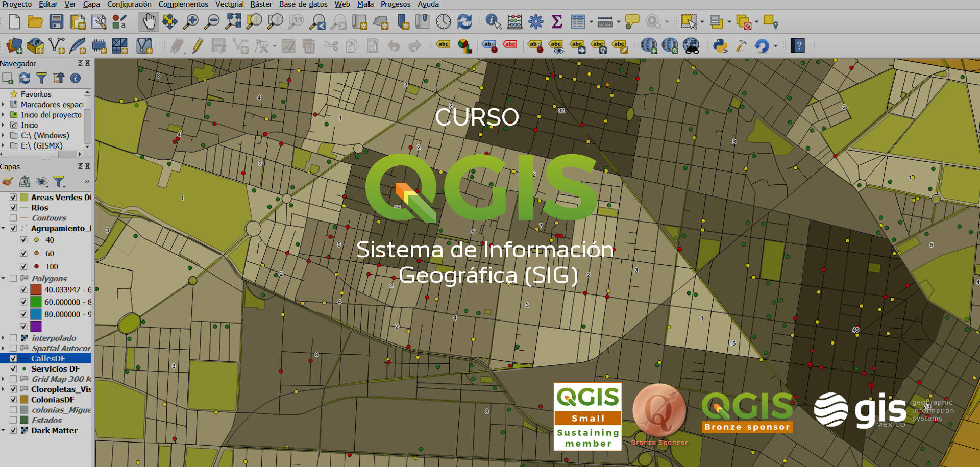Expand the Marcadores espaciales tree node

pyautogui.click(x=3, y=104)
